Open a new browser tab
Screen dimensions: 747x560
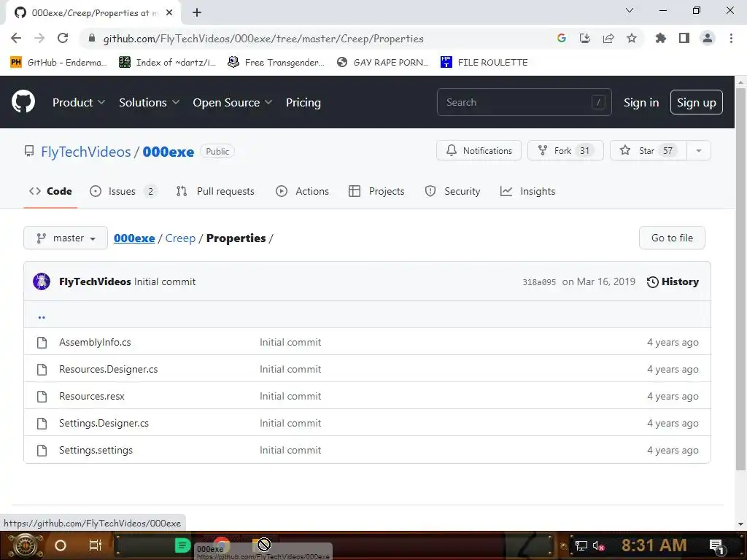tap(197, 12)
